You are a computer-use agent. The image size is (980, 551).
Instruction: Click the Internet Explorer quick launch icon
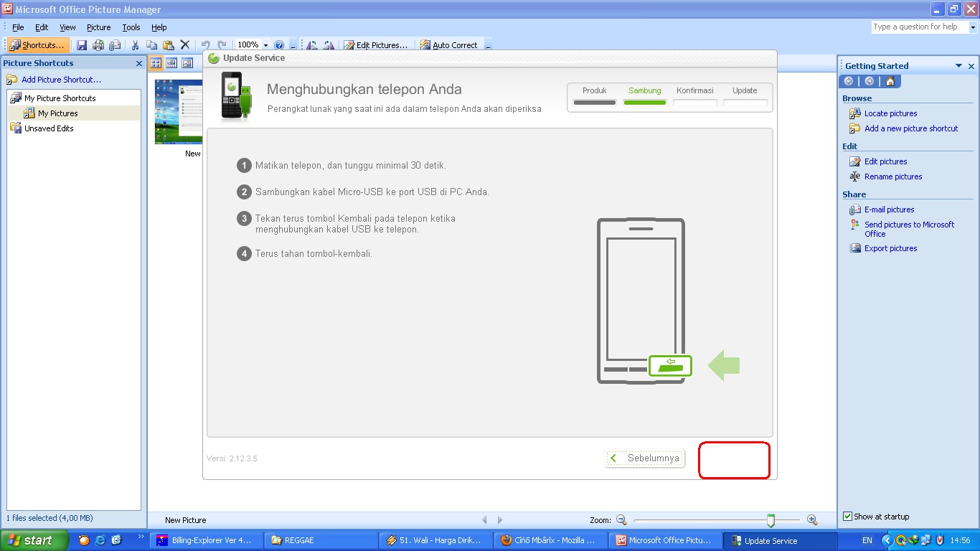pyautogui.click(x=100, y=540)
